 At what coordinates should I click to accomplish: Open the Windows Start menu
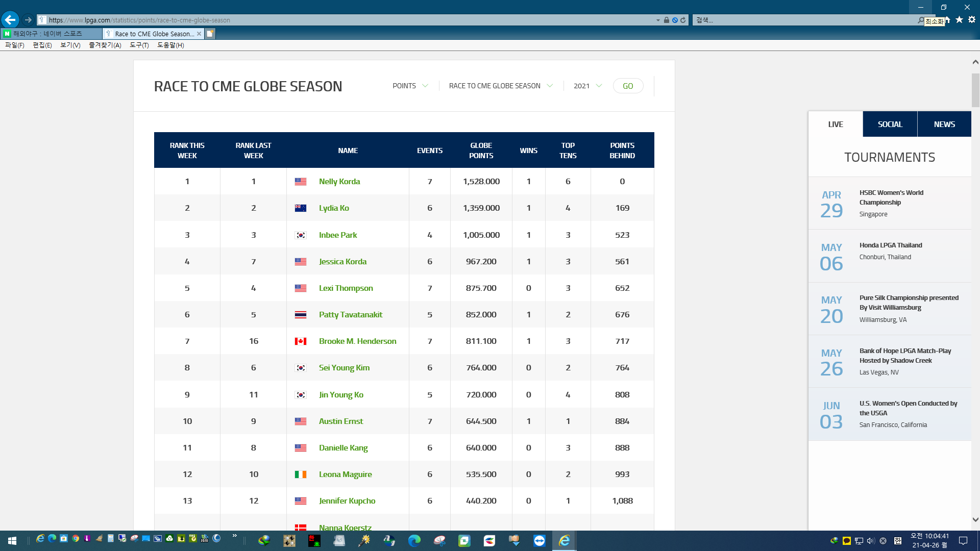12,541
